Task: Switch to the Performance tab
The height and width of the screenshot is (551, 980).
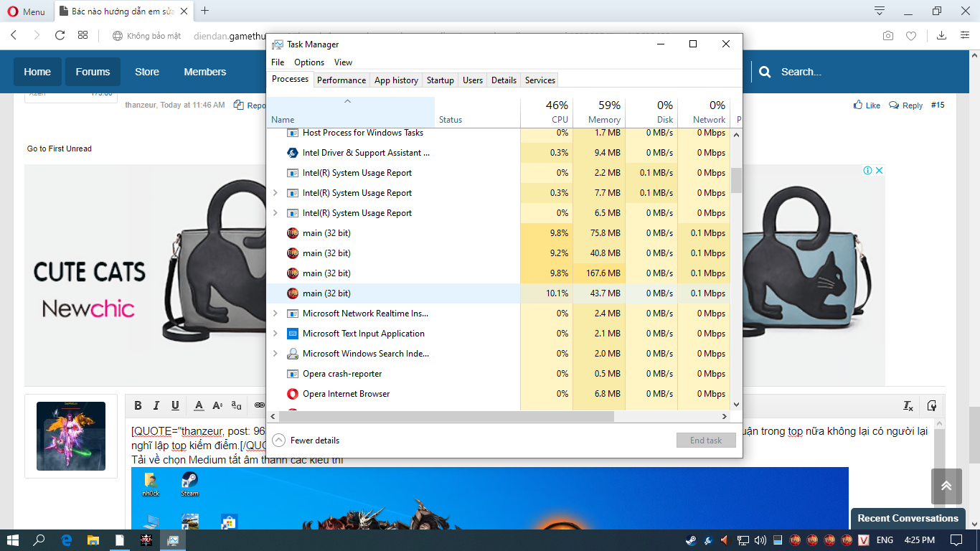Action: tap(341, 80)
